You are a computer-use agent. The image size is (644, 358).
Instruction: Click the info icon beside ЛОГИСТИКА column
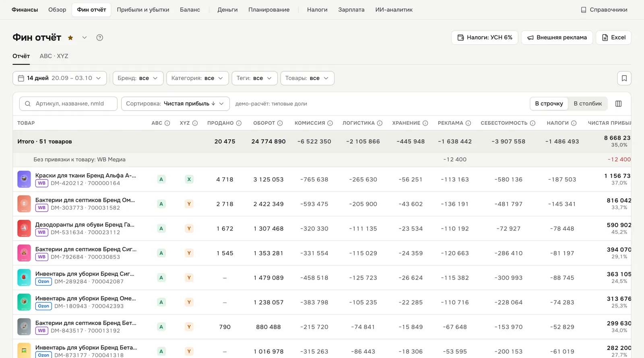click(380, 123)
